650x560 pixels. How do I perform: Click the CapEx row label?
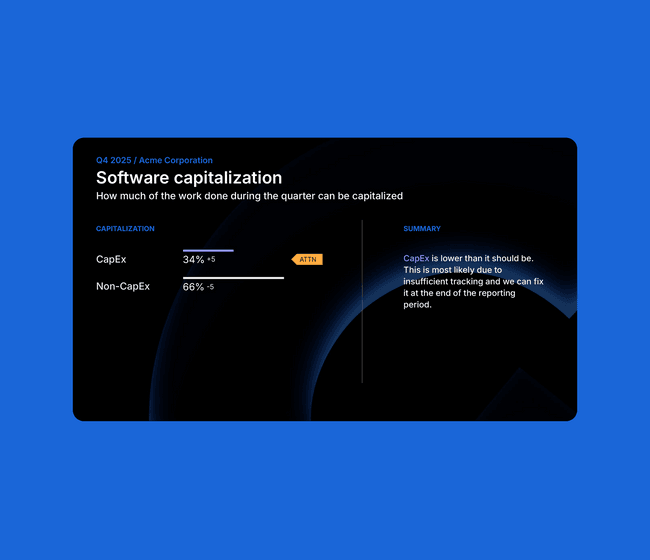click(x=111, y=259)
